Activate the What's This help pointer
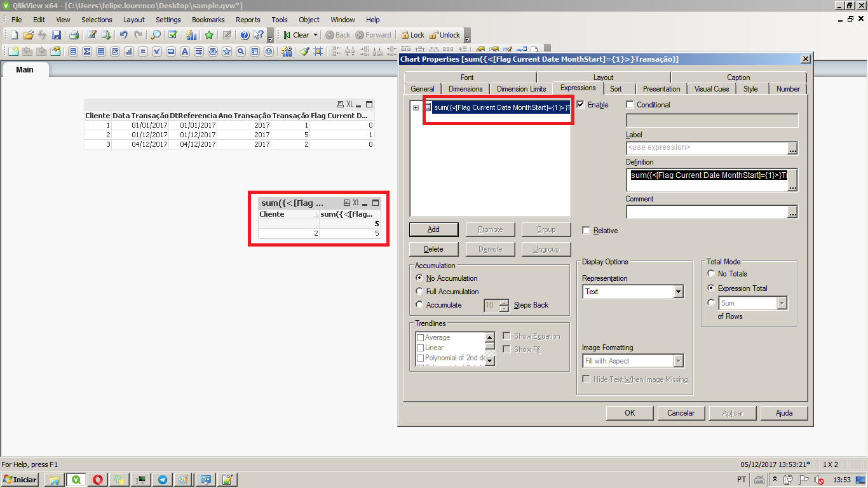 coord(259,35)
